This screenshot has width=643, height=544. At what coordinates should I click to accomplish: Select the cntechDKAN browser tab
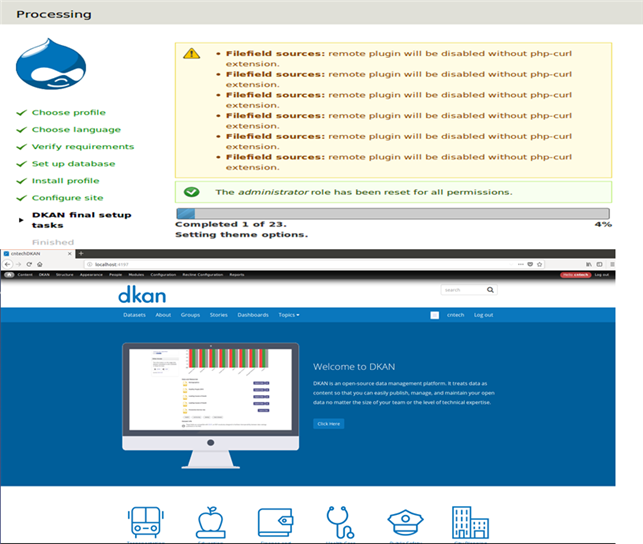click(x=37, y=254)
